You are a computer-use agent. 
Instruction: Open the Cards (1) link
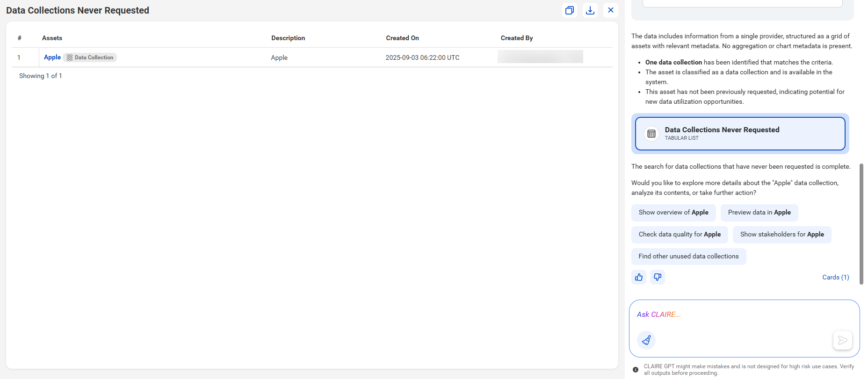(x=836, y=277)
